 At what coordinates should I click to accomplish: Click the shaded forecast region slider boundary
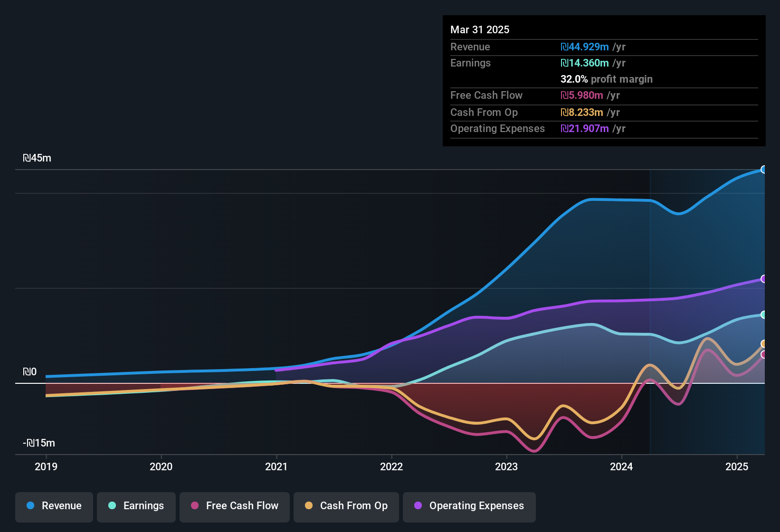[x=649, y=309]
